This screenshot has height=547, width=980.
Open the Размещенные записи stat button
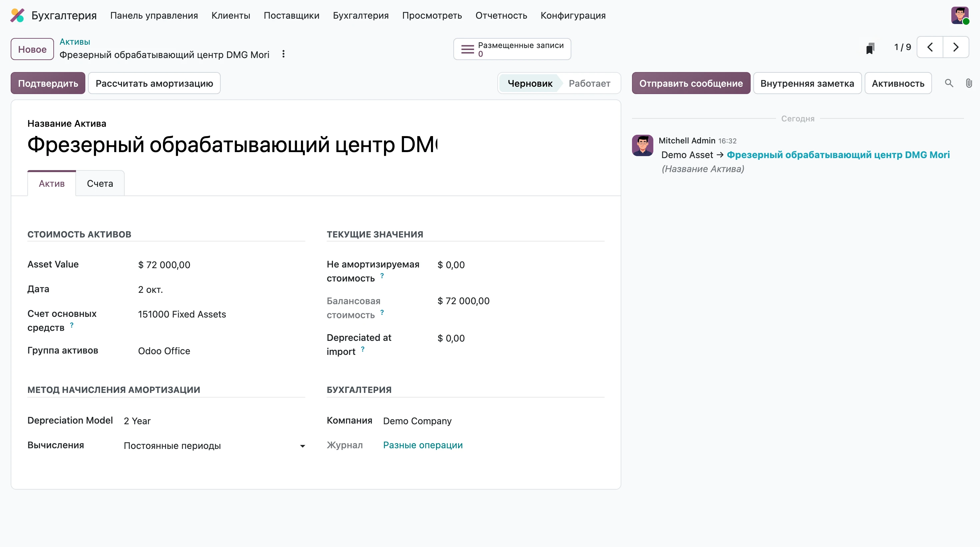tap(512, 49)
